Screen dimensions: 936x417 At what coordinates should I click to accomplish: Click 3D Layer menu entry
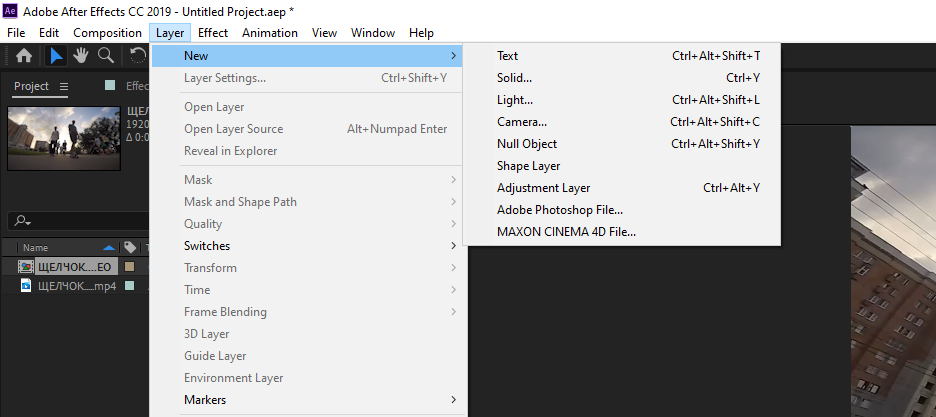(x=307, y=334)
